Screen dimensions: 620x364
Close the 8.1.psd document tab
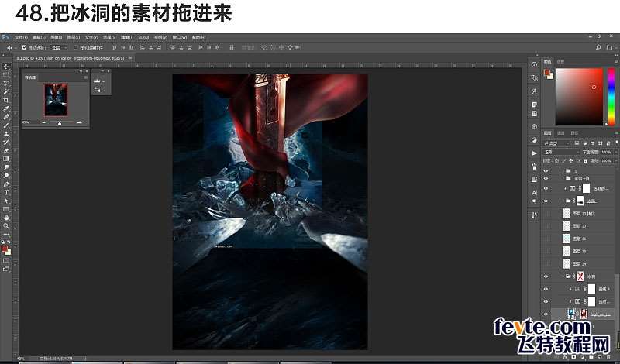click(130, 58)
